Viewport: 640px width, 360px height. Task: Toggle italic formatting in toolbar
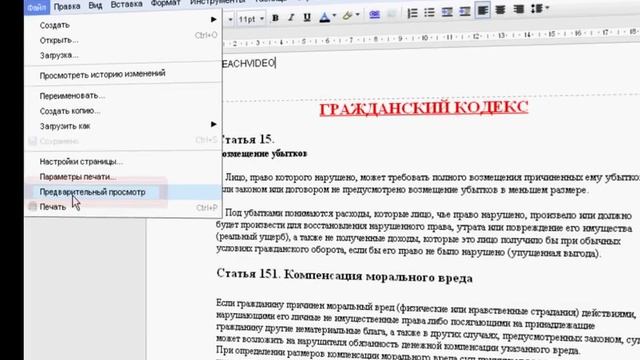[291, 18]
